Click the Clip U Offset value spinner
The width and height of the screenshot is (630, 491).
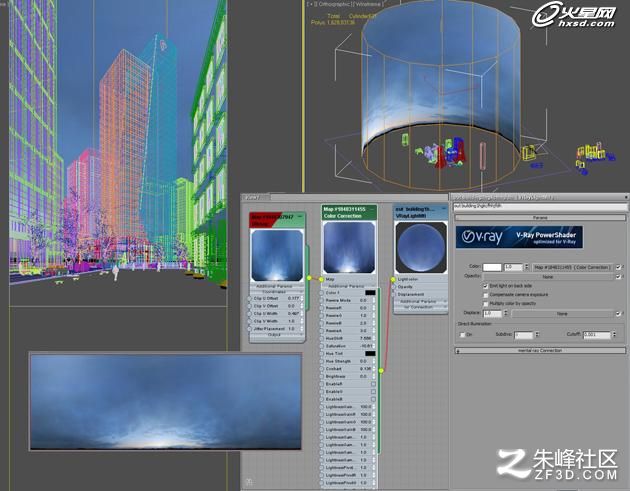tap(301, 299)
